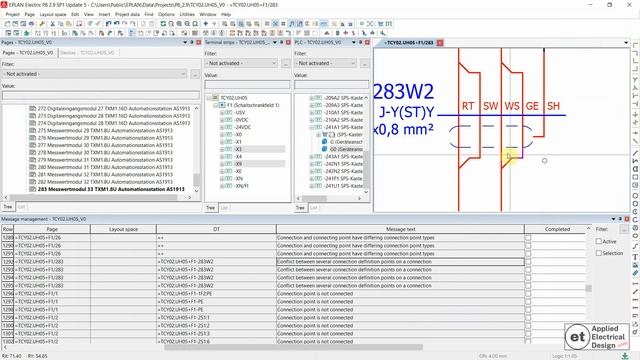This screenshot has width=640, height=360.
Task: Check Completed box for row 1292
Action: [528, 262]
